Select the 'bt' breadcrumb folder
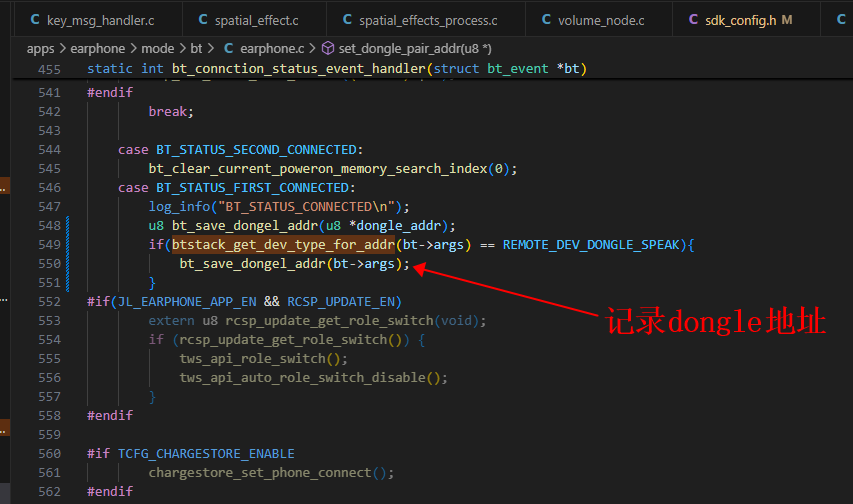853x504 pixels. 196,48
